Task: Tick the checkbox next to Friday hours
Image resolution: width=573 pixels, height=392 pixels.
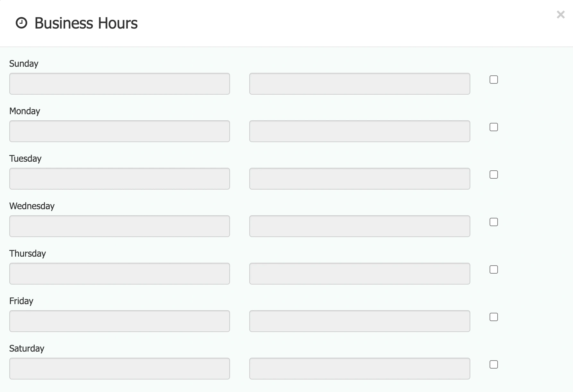Action: [x=494, y=317]
